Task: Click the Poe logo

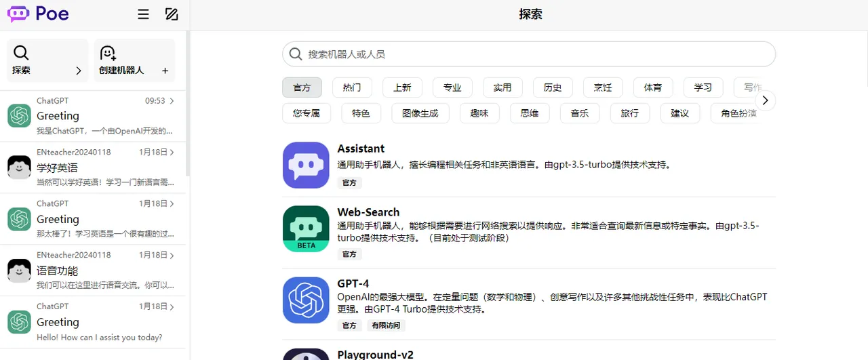Action: tap(38, 14)
